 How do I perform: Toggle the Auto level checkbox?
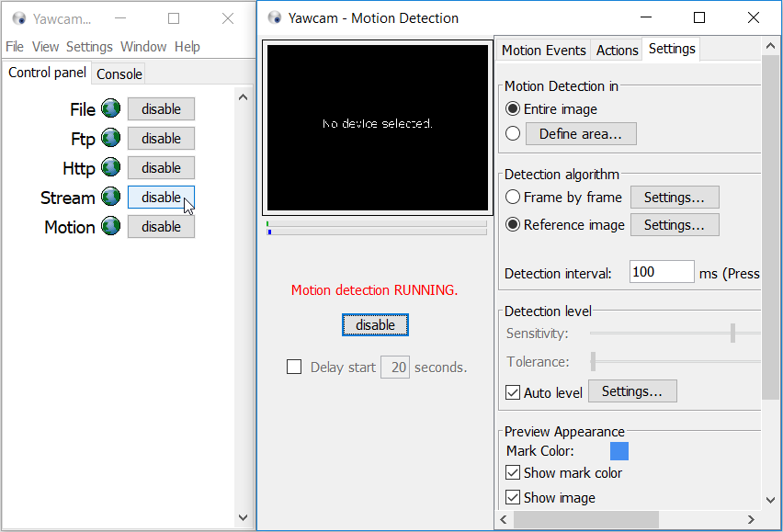pos(513,392)
